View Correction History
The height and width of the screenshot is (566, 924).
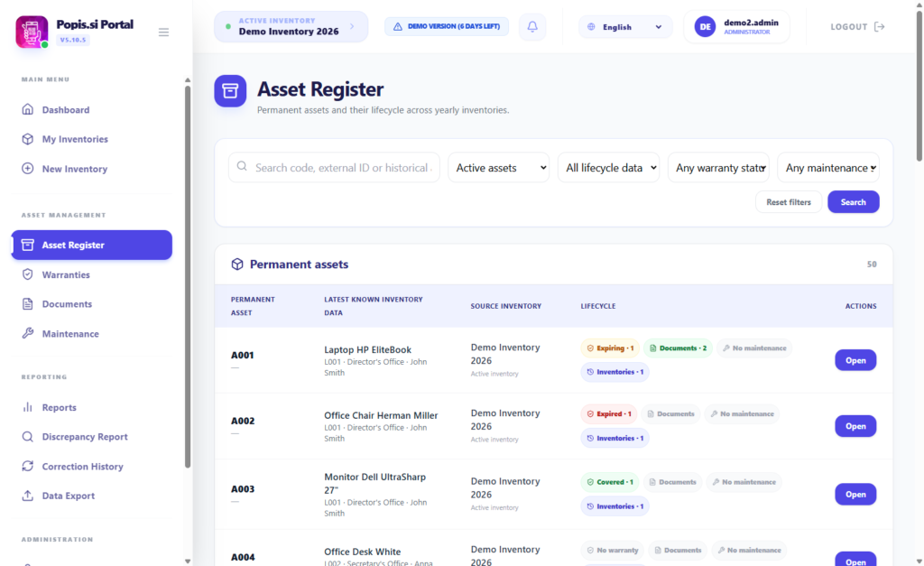click(x=92, y=467)
